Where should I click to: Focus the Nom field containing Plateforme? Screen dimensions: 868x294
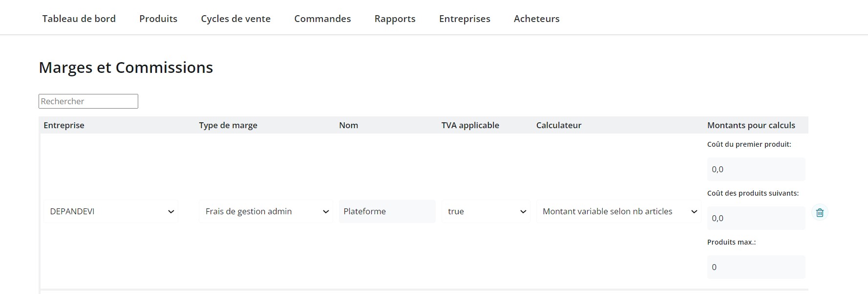click(387, 211)
